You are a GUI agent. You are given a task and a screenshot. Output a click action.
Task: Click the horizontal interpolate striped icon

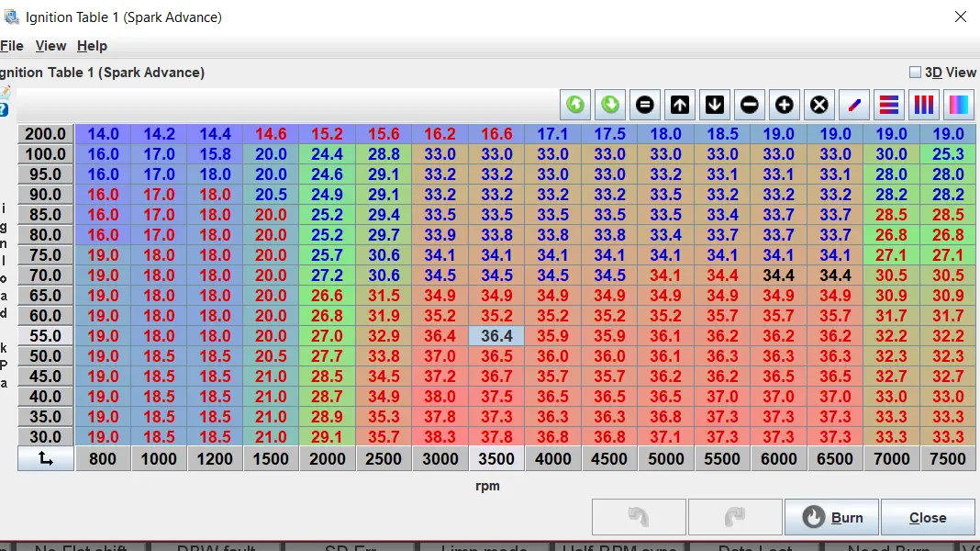click(x=889, y=105)
